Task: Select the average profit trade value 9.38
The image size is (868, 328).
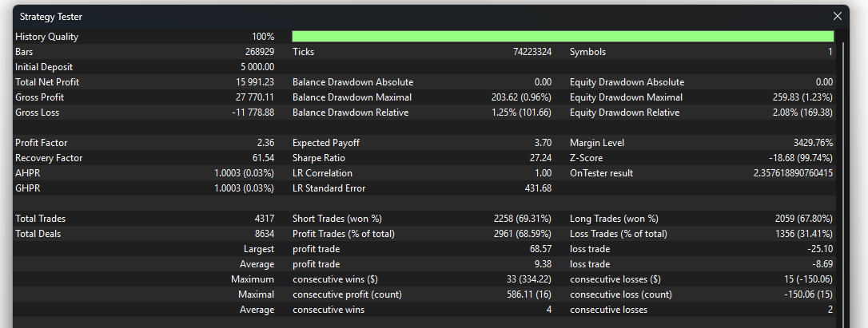Action: point(543,264)
